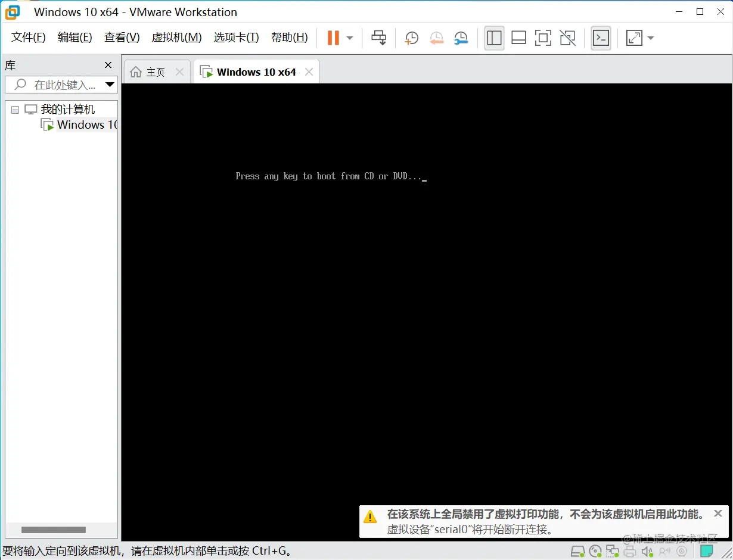
Task: Open the 帮助(H) menu
Action: [289, 38]
